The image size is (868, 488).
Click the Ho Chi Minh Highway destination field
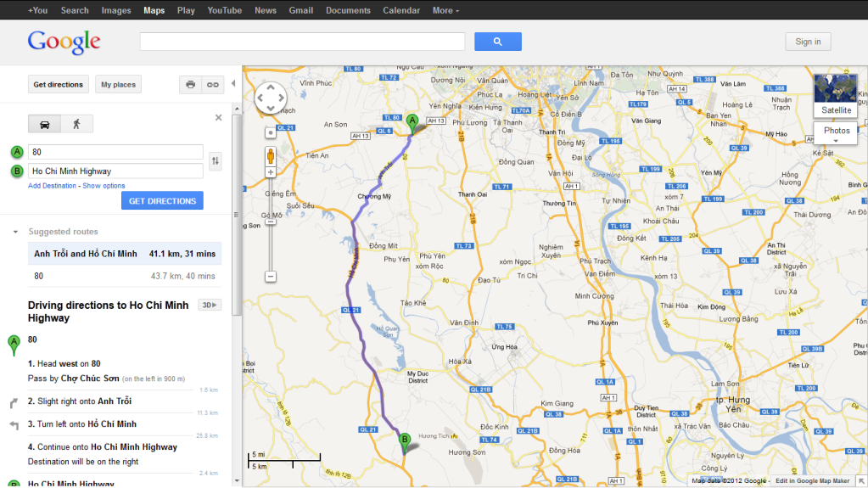tap(115, 171)
